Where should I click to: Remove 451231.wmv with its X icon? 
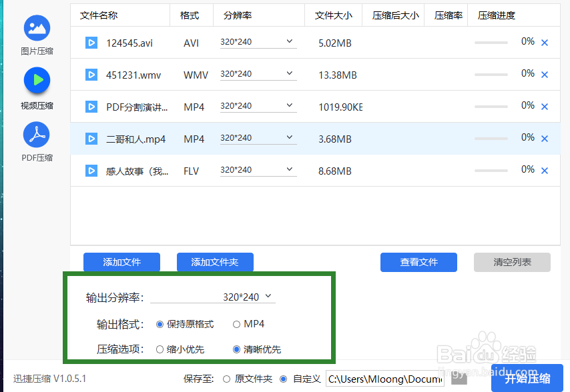(545, 75)
